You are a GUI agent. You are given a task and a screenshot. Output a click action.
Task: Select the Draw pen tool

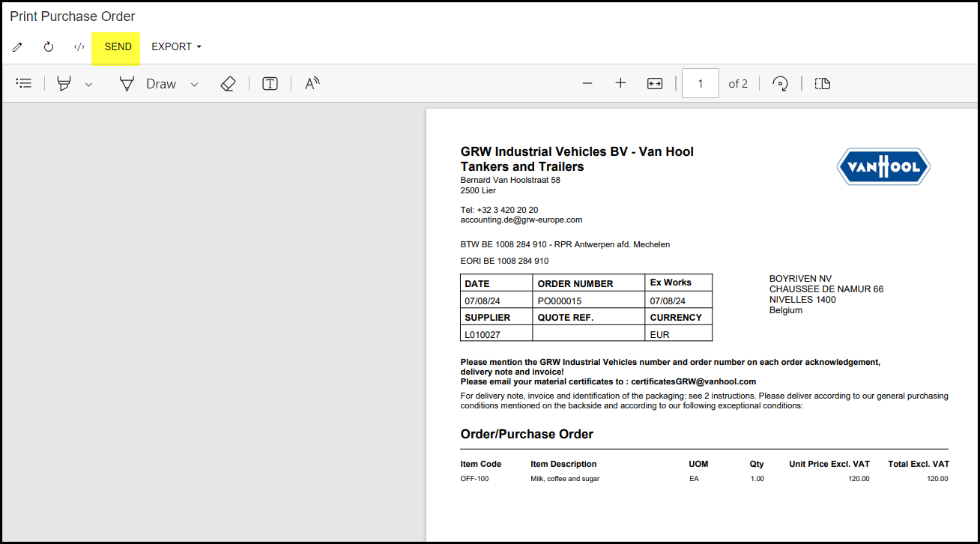[x=148, y=84]
